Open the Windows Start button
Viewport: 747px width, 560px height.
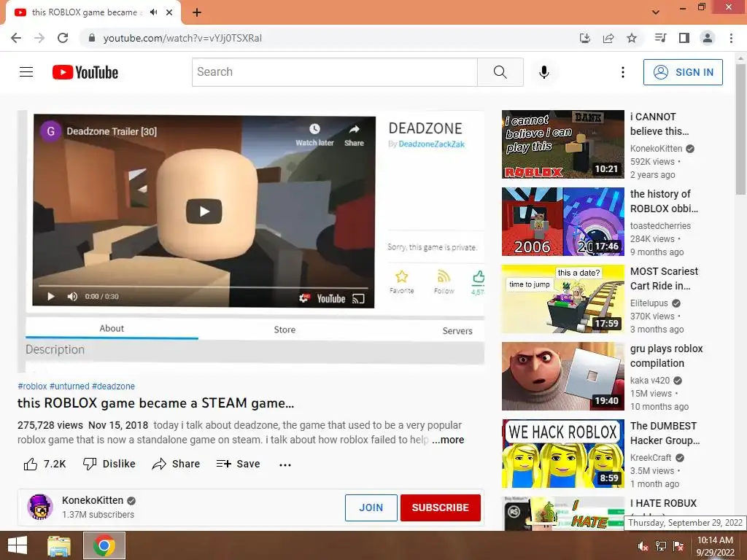click(x=18, y=545)
